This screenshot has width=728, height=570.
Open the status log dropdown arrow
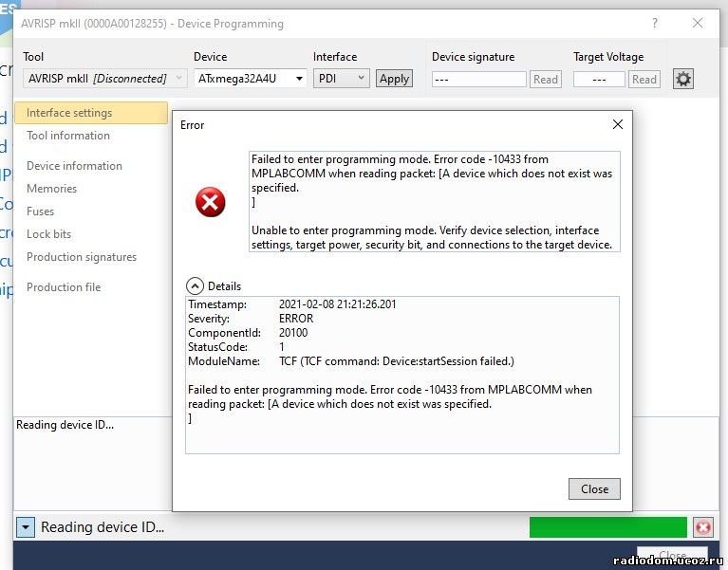(x=26, y=527)
